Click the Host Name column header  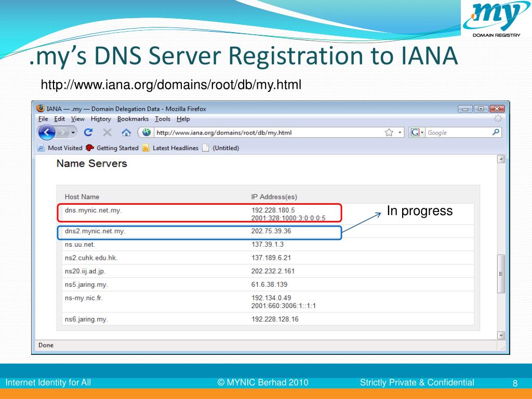[82, 197]
